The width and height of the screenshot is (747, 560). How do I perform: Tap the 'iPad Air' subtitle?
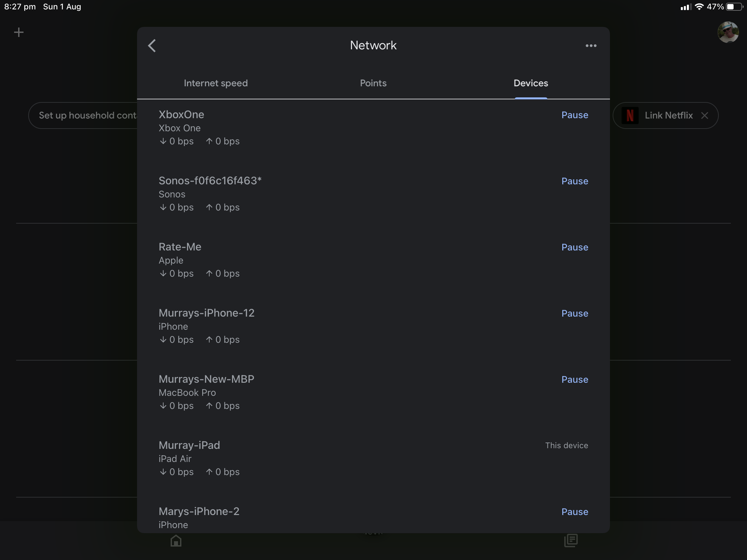(x=175, y=459)
